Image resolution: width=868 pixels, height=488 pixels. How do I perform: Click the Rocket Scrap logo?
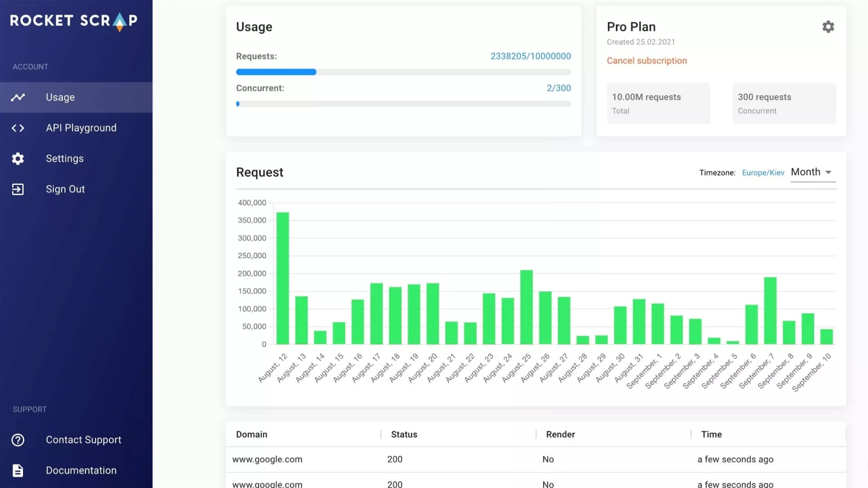click(x=74, y=21)
